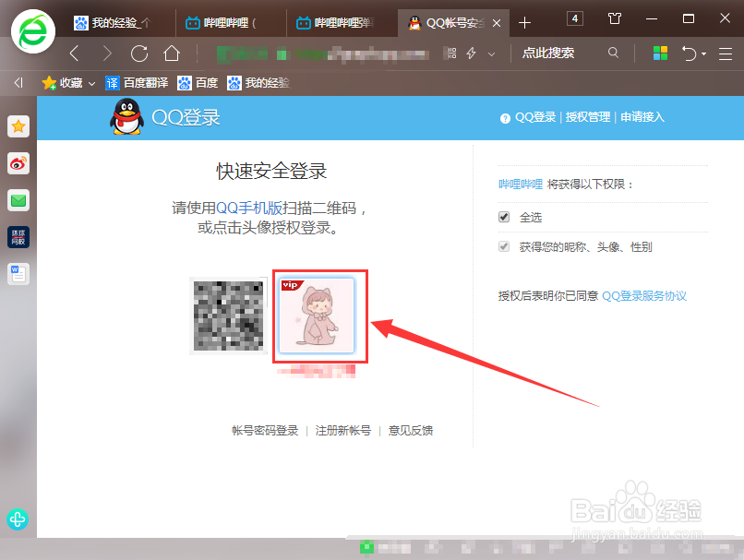Open the 百度 bookmark
Viewport: 744px width, 560px height.
coord(198,83)
